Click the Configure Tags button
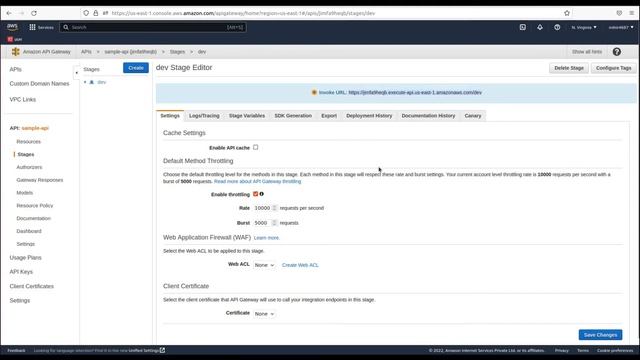 point(613,68)
